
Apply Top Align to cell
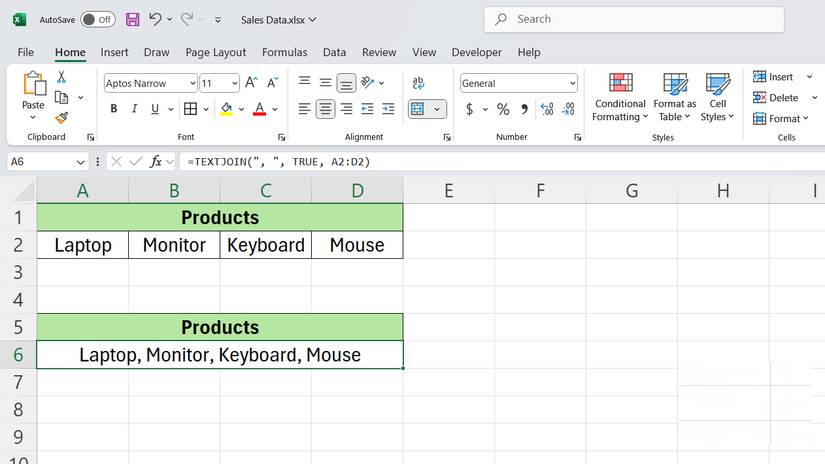click(304, 82)
